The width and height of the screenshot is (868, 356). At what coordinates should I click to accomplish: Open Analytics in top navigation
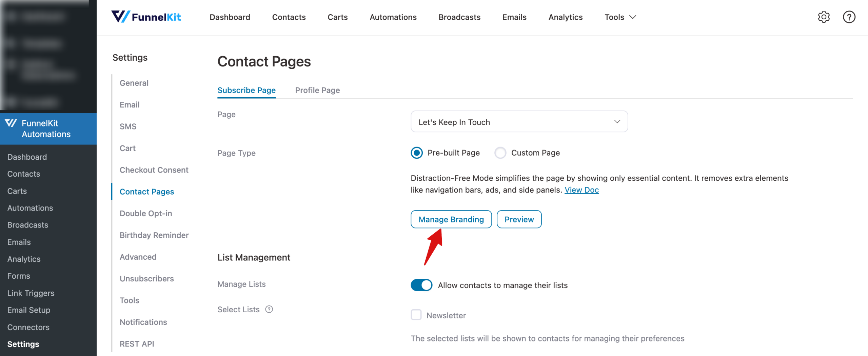tap(566, 17)
